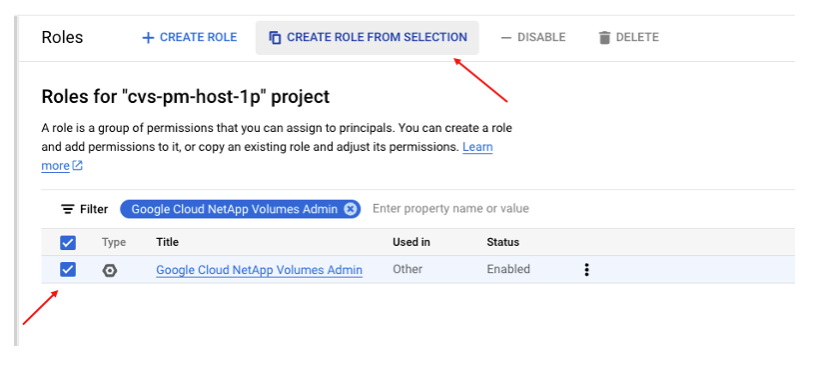824x366 pixels.
Task: Click the DISABLE toolbar action
Action: (533, 37)
